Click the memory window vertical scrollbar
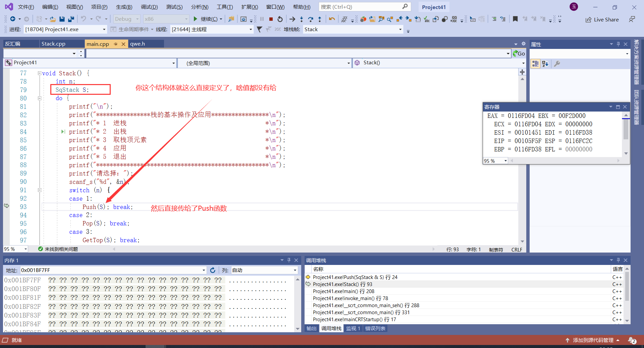This screenshot has width=644, height=348. point(298,304)
